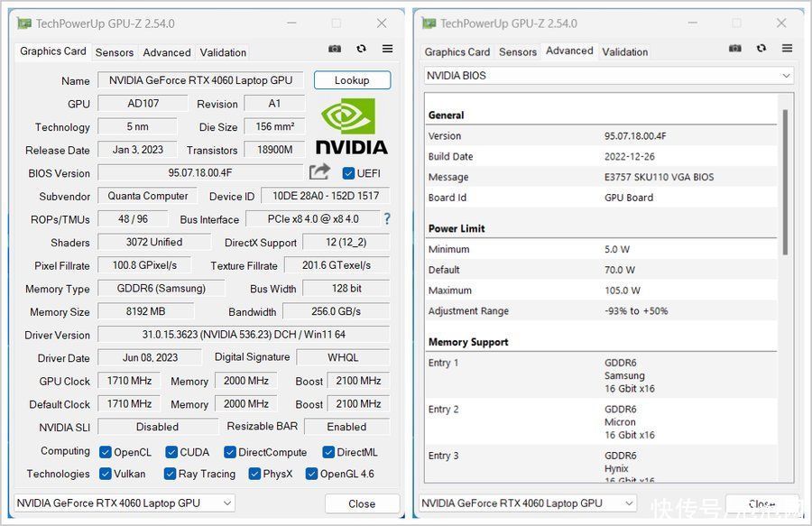812x526 pixels.
Task: Click the BIOS export arrow icon beside UEFI
Action: coord(319,172)
